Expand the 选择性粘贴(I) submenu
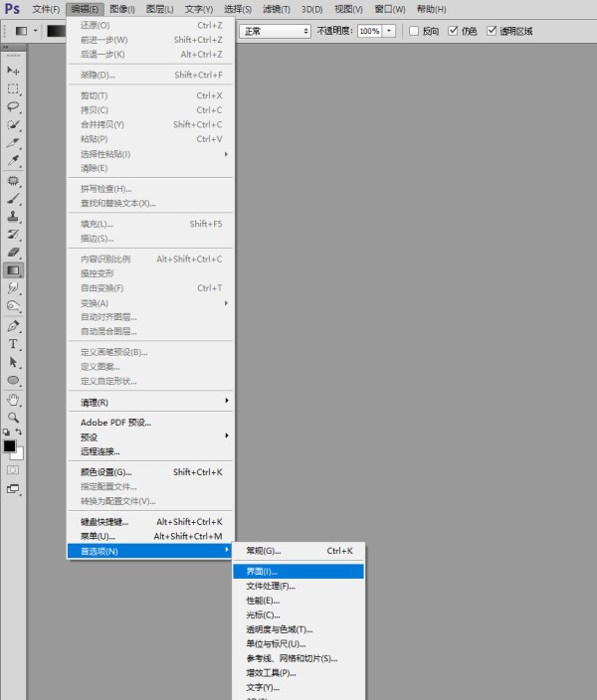This screenshot has height=700, width=597. (x=151, y=154)
